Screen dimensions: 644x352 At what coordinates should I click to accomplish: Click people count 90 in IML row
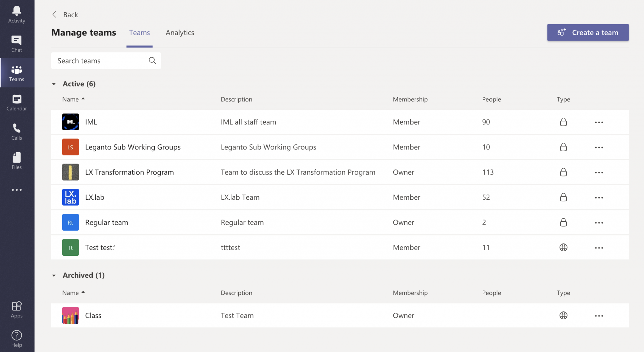point(486,122)
